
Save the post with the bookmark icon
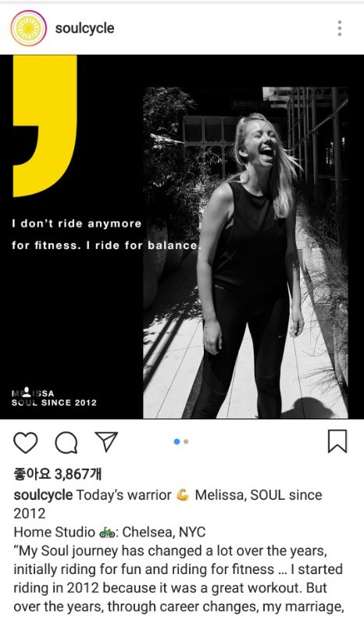pos(337,441)
